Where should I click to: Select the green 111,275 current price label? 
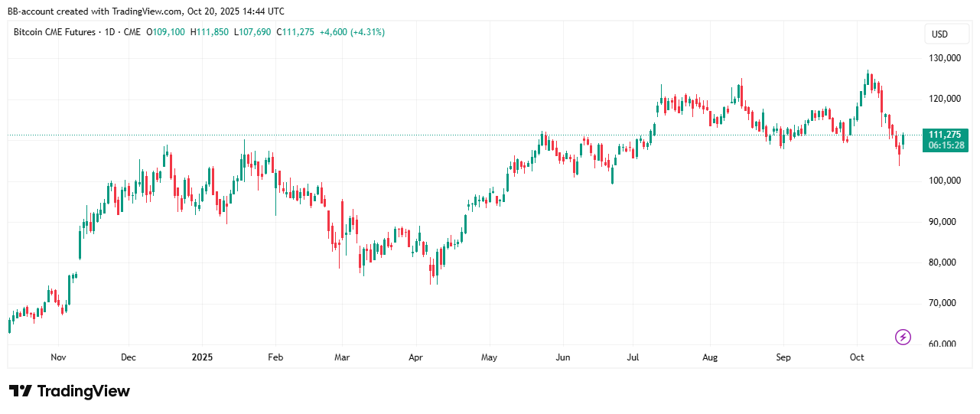pyautogui.click(x=946, y=135)
